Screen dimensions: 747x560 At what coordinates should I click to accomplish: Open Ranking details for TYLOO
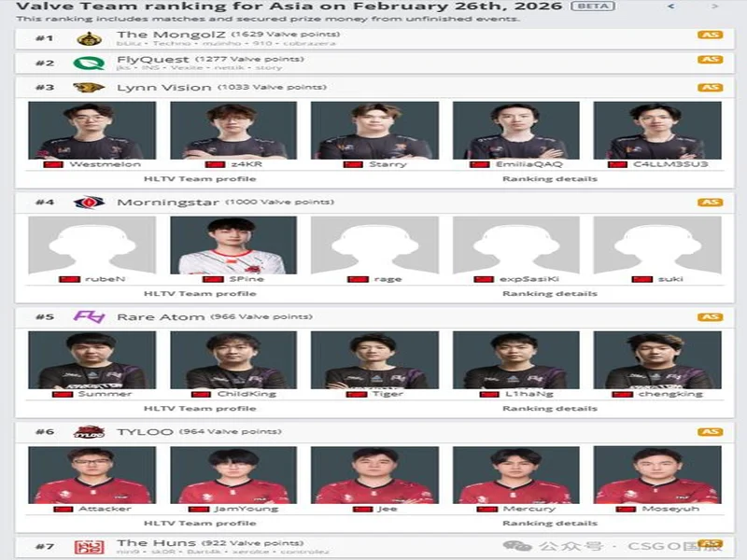click(x=549, y=523)
